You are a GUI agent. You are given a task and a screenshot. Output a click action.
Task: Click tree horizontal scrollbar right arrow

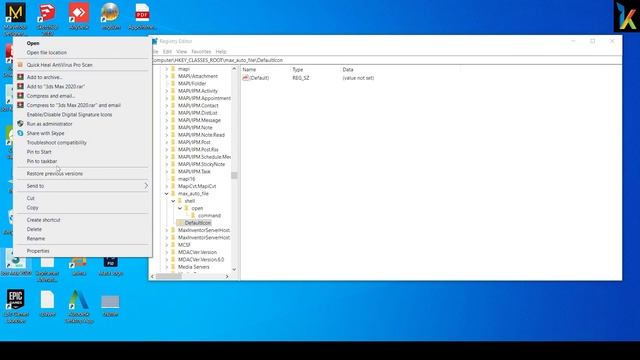pos(227,276)
